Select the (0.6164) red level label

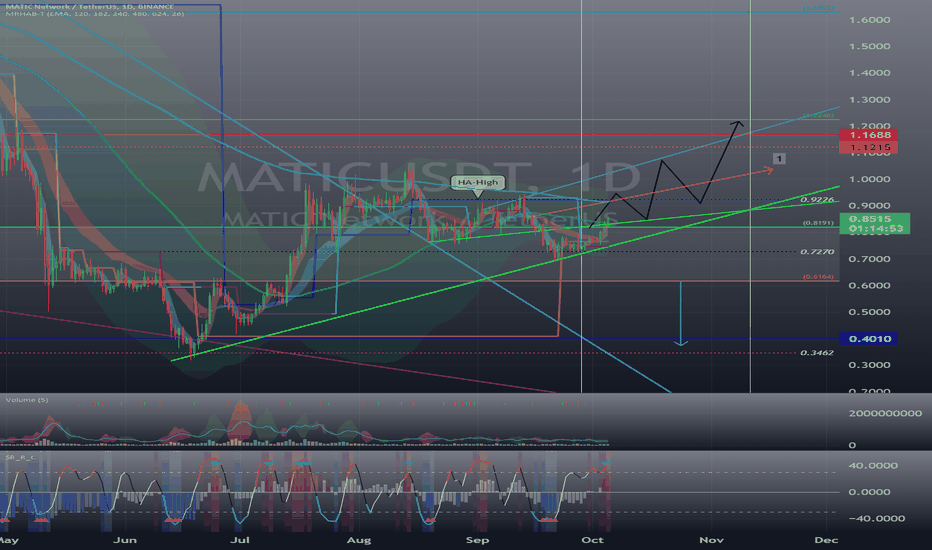pos(818,277)
